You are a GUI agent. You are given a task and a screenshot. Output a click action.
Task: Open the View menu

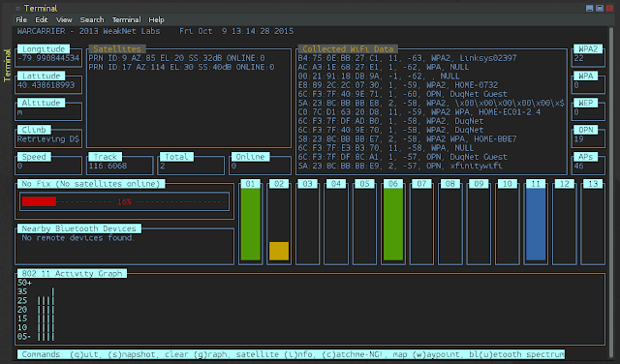pos(64,19)
